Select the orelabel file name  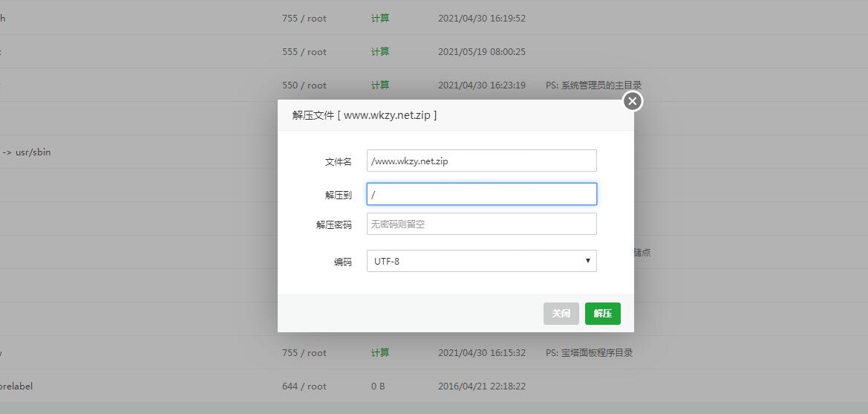16,386
